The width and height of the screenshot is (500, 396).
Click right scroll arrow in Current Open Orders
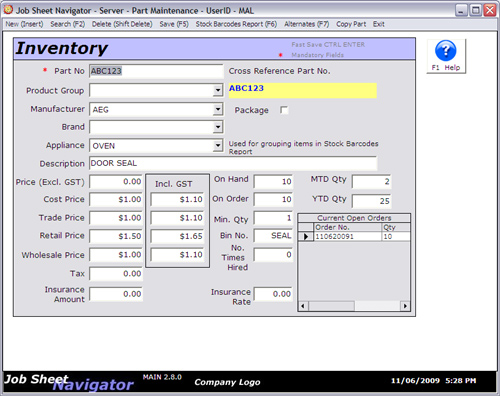coord(405,306)
